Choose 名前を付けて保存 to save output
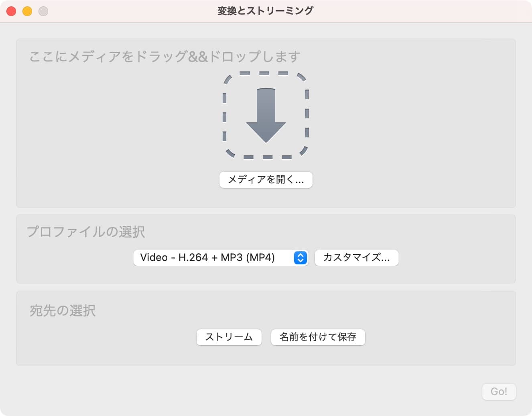 click(x=318, y=337)
